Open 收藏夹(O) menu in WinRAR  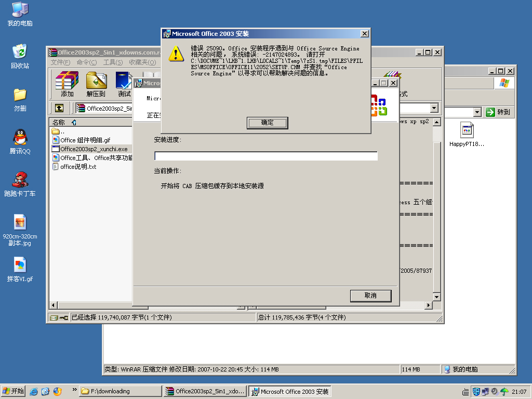pyautogui.click(x=142, y=62)
